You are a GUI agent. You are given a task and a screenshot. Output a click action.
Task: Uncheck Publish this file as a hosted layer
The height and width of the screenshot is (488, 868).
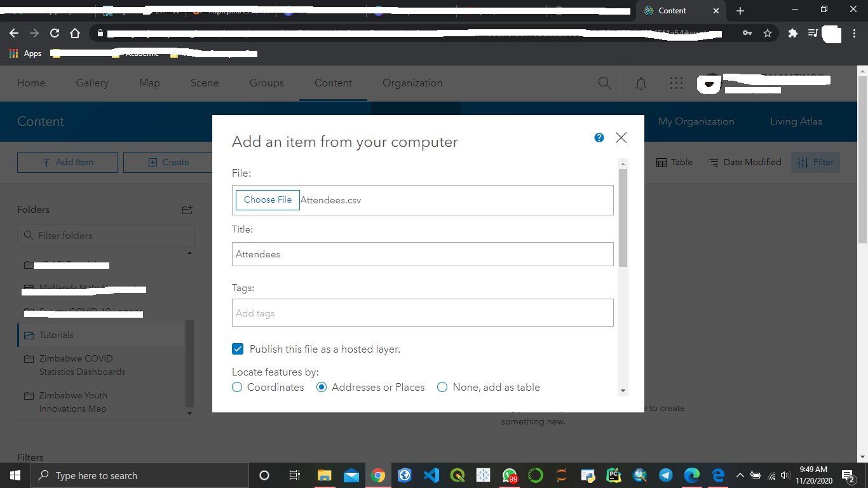(x=238, y=349)
